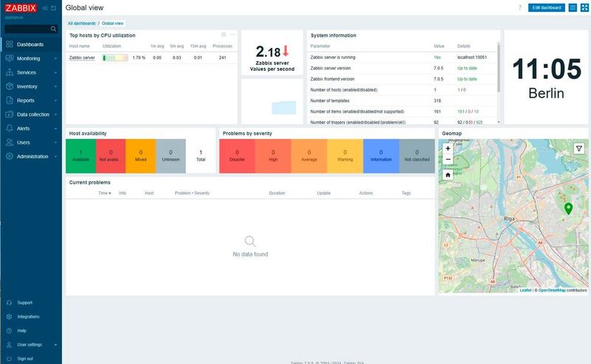The height and width of the screenshot is (364, 591).
Task: Click the Processes value 241
Action: coord(222,58)
